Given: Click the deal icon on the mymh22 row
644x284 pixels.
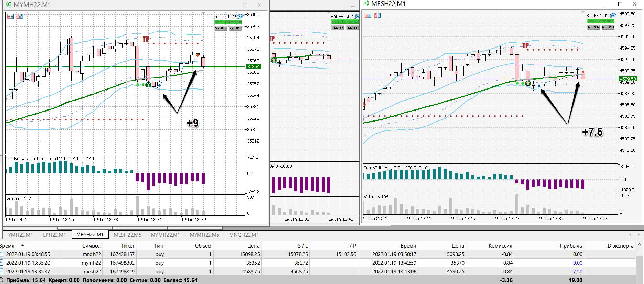Looking at the screenshot, I should tap(1, 263).
